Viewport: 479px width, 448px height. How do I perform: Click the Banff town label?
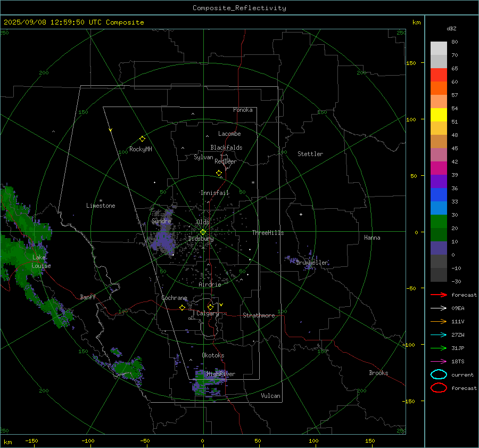coord(88,297)
